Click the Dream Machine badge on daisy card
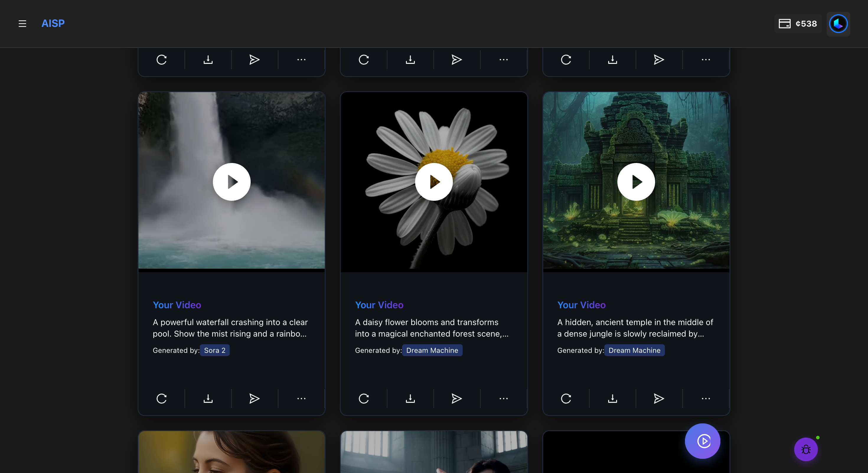This screenshot has height=473, width=868. (x=432, y=350)
